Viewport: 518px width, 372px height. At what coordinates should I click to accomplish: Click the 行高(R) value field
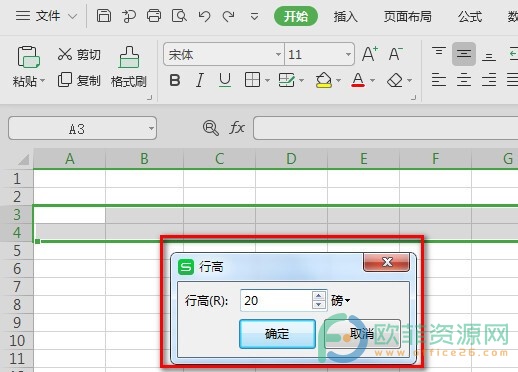(x=276, y=300)
